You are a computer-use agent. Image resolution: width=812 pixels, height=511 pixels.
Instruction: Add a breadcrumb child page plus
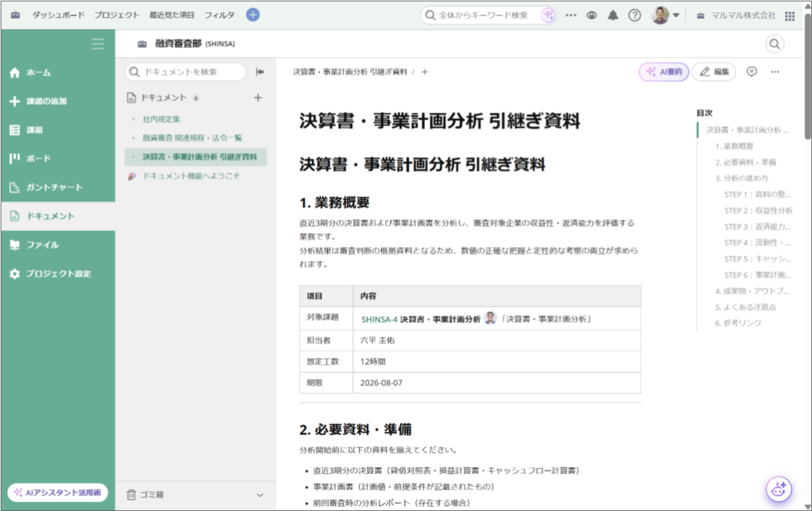coord(425,72)
